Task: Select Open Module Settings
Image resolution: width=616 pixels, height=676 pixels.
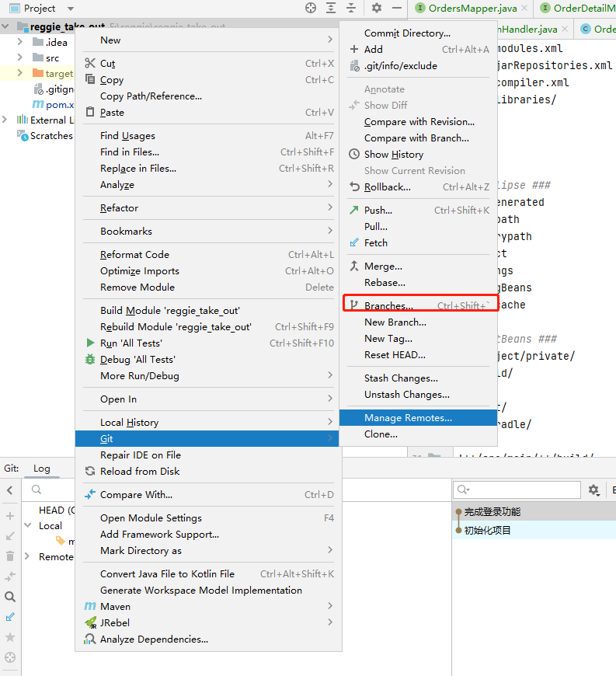Action: tap(209, 518)
